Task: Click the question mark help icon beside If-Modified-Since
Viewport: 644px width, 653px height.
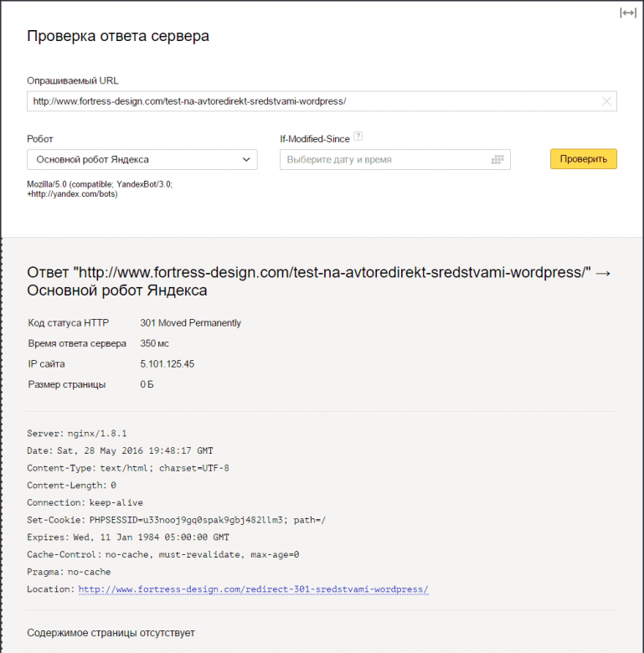Action: (358, 136)
